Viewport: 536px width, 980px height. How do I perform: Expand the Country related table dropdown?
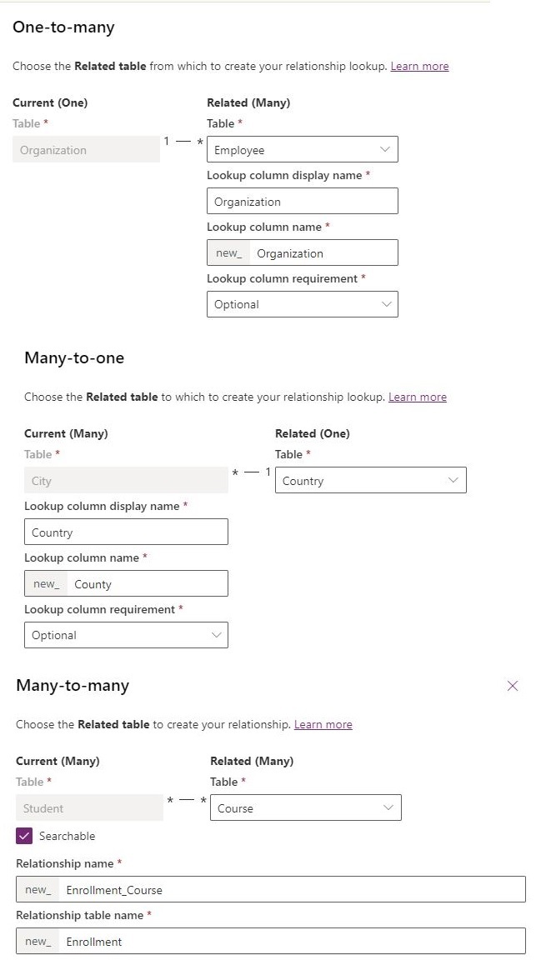370,481
